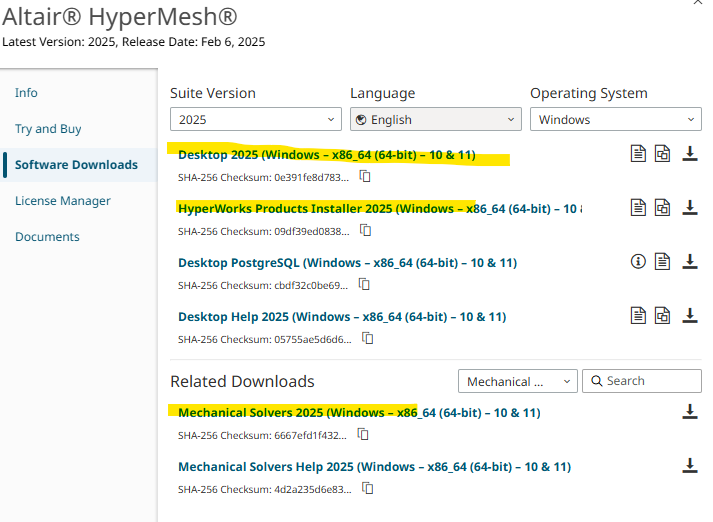713x522 pixels.
Task: Click checksum text 0e391fe8d783...
Action: click(x=311, y=177)
